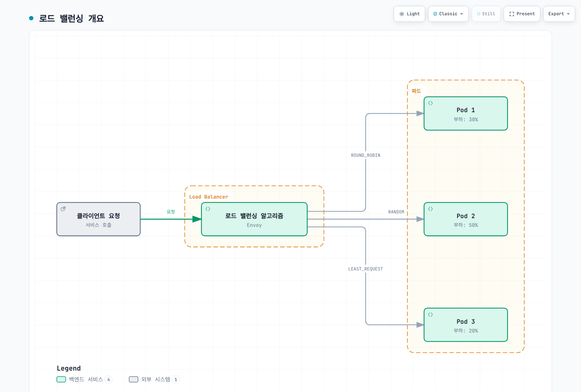Select the pods group label
The height and width of the screenshot is (392, 581).
[416, 91]
